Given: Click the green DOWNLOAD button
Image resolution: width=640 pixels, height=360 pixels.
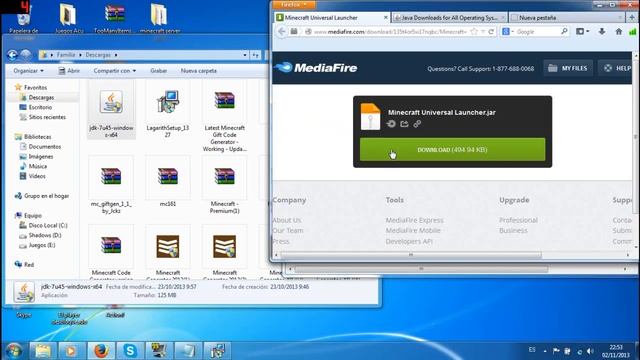Looking at the screenshot, I should pos(452,149).
